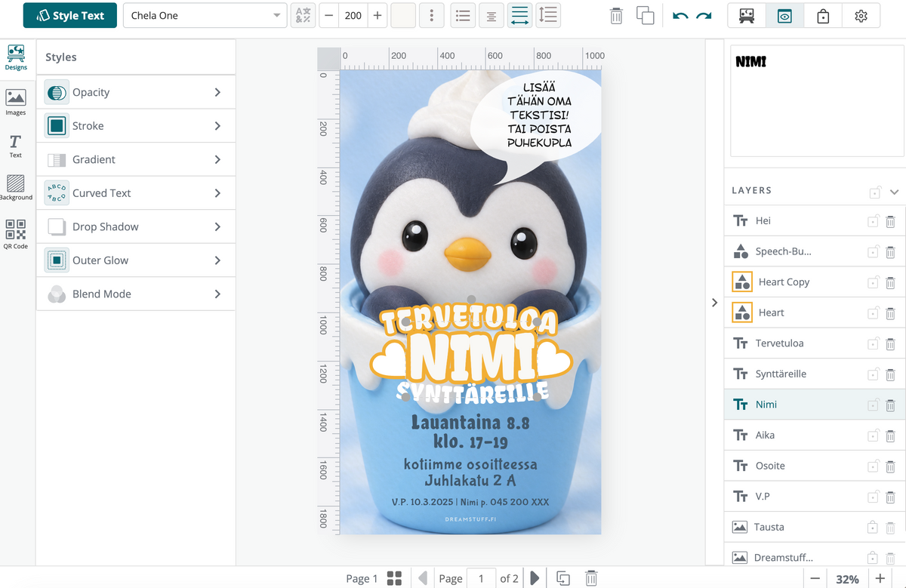The image size is (906, 588).
Task: Apply bulleted list formatting
Action: click(x=463, y=16)
